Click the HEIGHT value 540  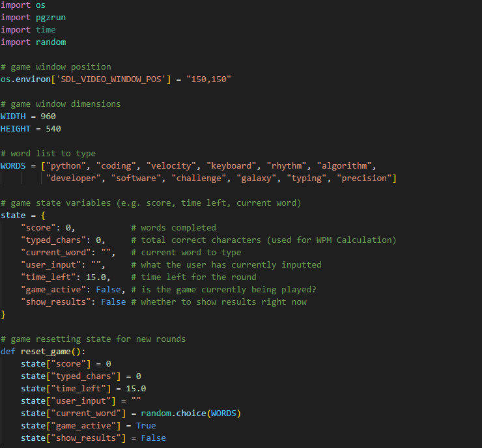53,128
